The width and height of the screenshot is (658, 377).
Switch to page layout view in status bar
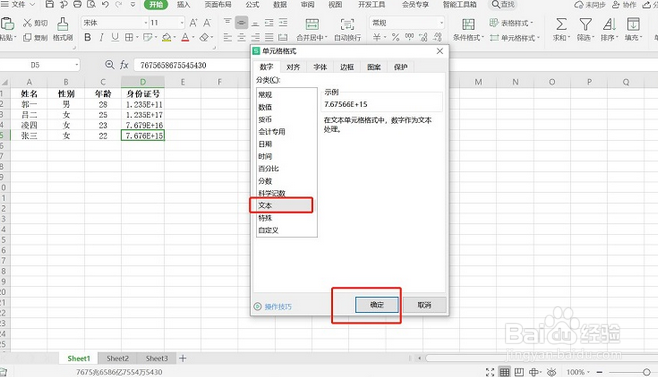519,372
